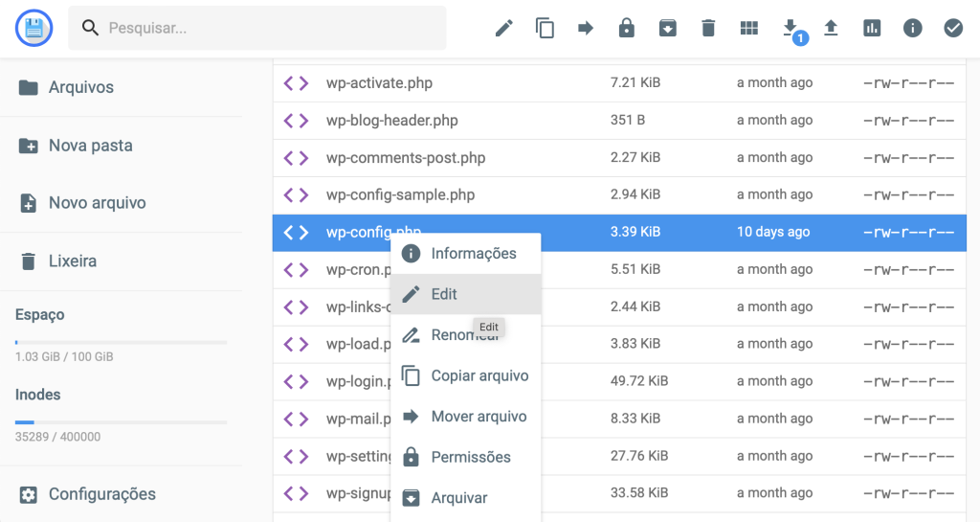Click Novo arquivo in the sidebar
The height and width of the screenshot is (522, 980).
point(122,203)
